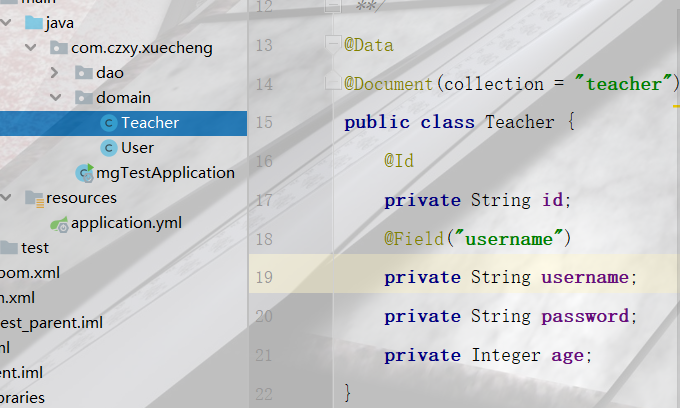Select the pom.xml file in tree
Image resolution: width=680 pixels, height=408 pixels.
pos(30,273)
